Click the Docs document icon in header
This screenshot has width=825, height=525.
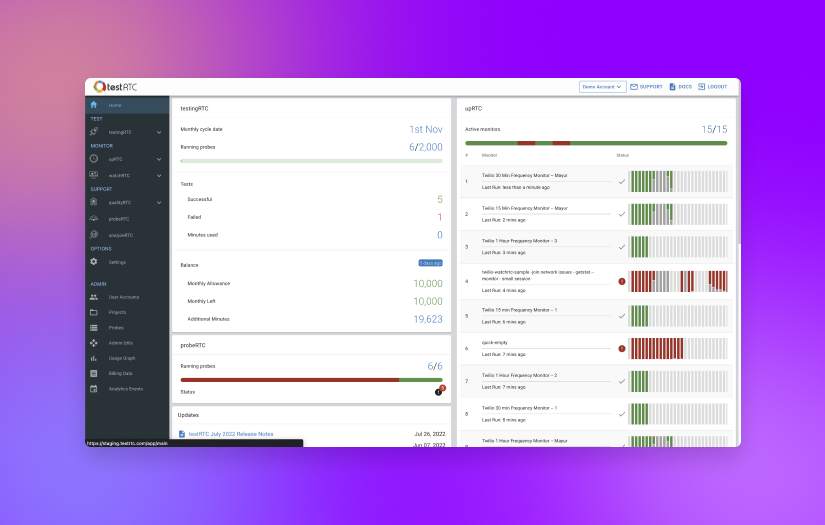[672, 87]
